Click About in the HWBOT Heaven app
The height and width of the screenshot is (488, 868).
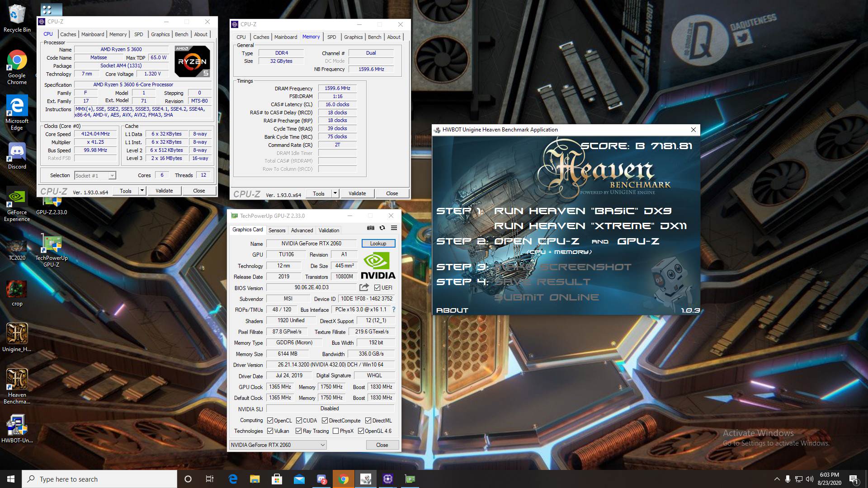point(452,310)
